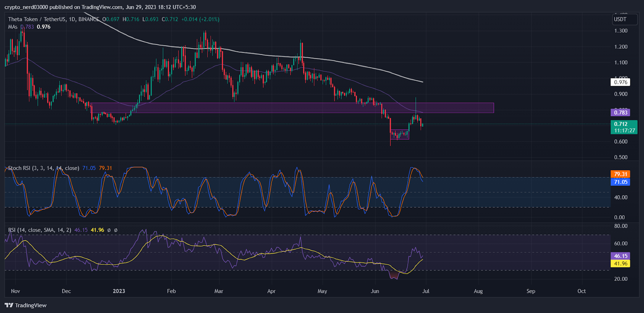Click the Oct label on time axis
Viewport: 644px width, 313px height.
tap(582, 291)
